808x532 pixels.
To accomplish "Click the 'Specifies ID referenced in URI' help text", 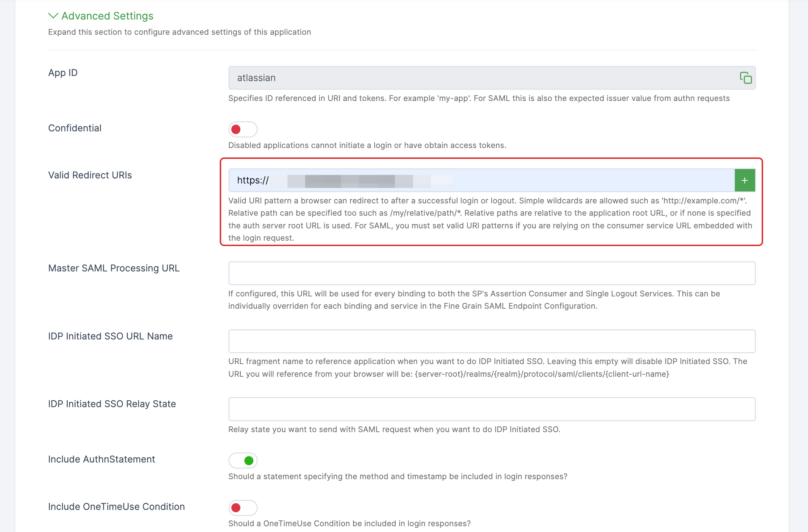I will click(x=479, y=98).
